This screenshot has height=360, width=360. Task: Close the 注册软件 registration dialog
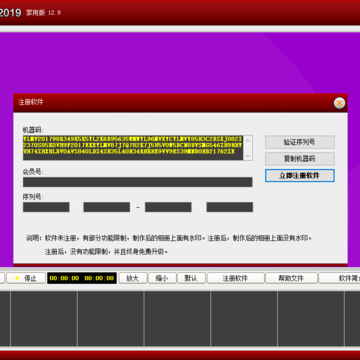point(339,103)
